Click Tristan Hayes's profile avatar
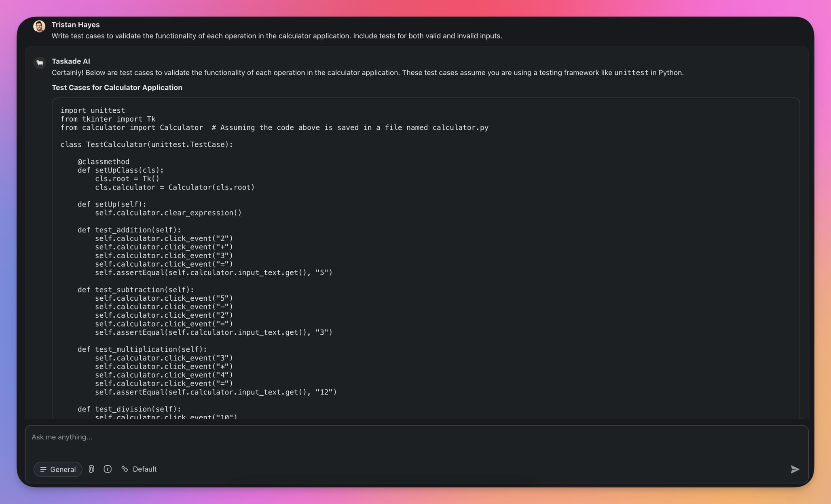Screen dimensions: 831x504 [x=39, y=26]
